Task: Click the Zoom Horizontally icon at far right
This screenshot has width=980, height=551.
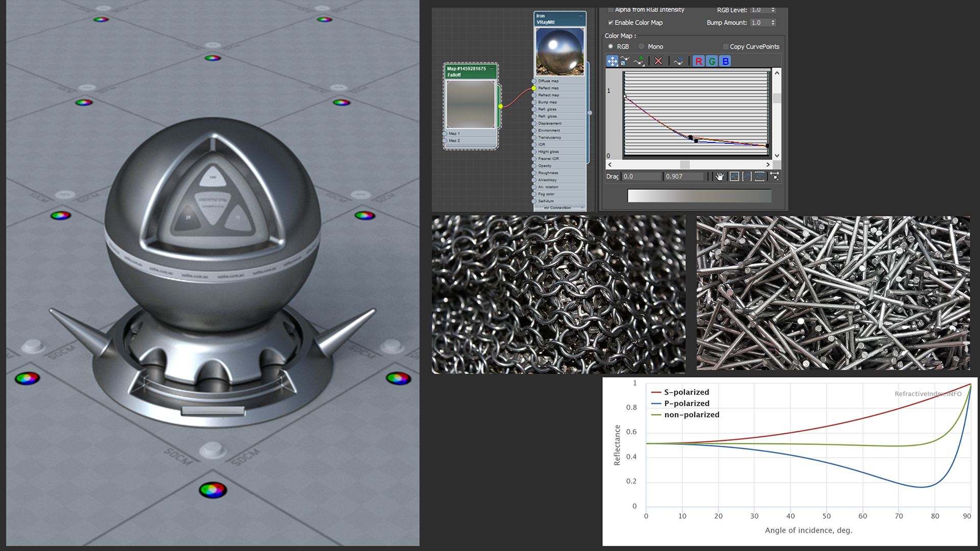Action: 775,177
